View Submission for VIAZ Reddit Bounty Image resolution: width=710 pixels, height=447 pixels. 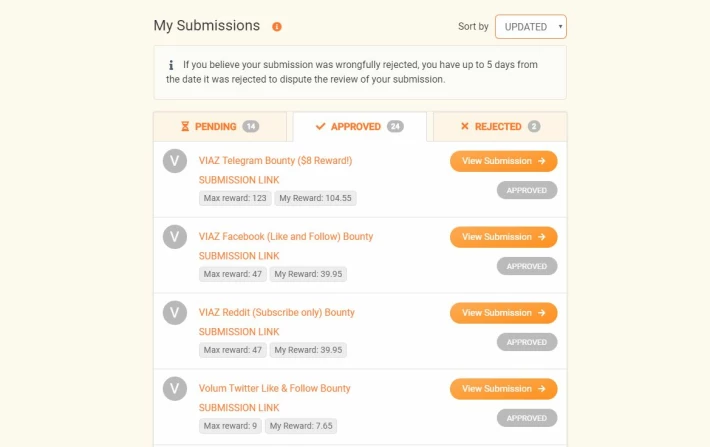click(504, 313)
